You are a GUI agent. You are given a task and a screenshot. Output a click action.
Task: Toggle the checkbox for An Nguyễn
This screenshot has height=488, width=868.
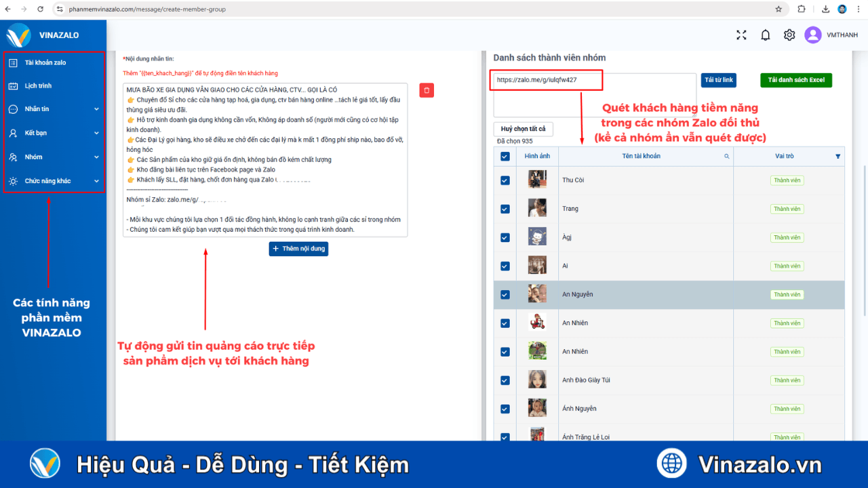505,294
